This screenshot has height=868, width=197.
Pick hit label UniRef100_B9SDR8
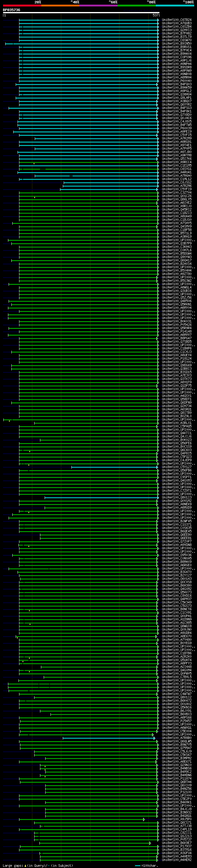tap(177, 67)
